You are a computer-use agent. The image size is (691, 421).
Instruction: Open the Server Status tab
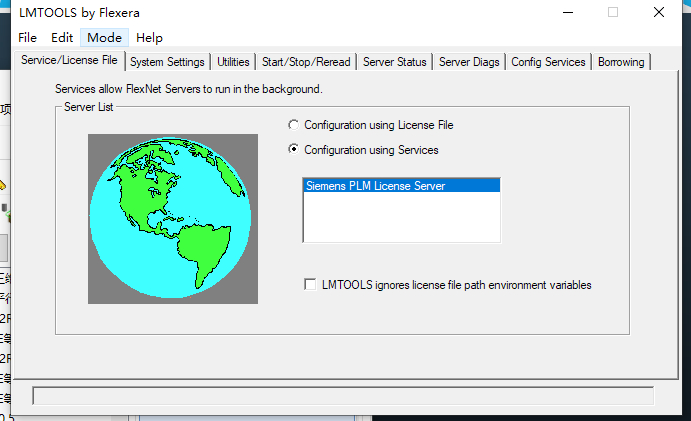point(395,62)
